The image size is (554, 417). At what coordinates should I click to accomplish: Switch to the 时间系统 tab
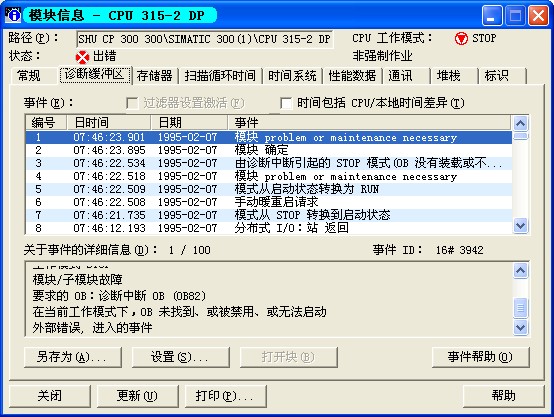(292, 76)
